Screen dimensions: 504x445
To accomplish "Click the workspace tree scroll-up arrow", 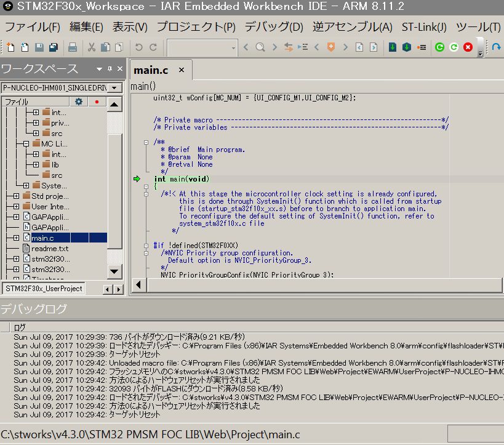I will [114, 104].
